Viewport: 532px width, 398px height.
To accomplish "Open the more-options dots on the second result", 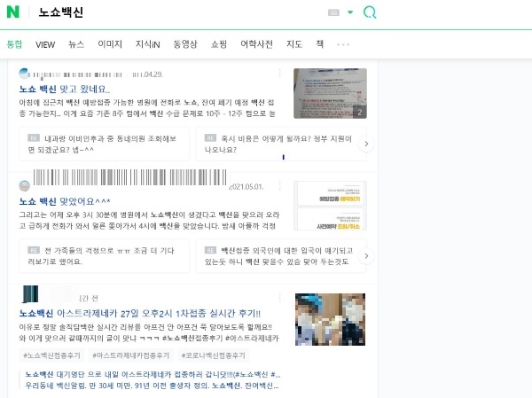I will [x=279, y=185].
